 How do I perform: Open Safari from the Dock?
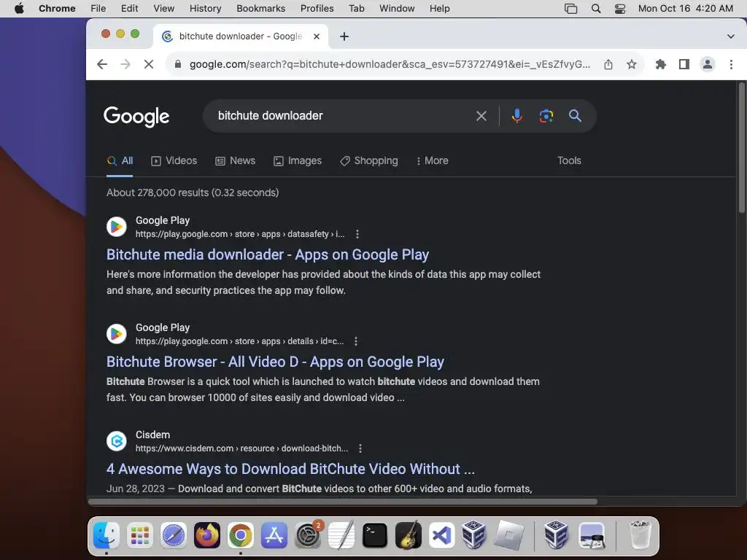coord(174,535)
